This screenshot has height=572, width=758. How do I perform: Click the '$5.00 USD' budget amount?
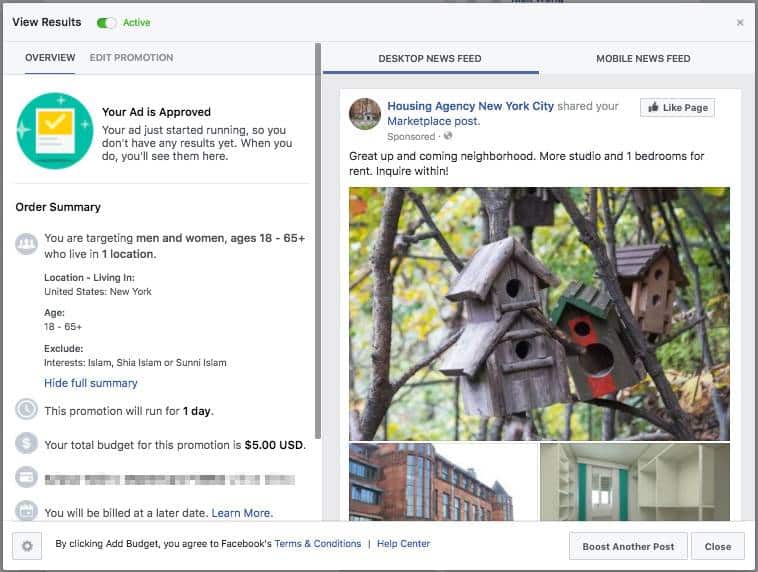pyautogui.click(x=274, y=445)
